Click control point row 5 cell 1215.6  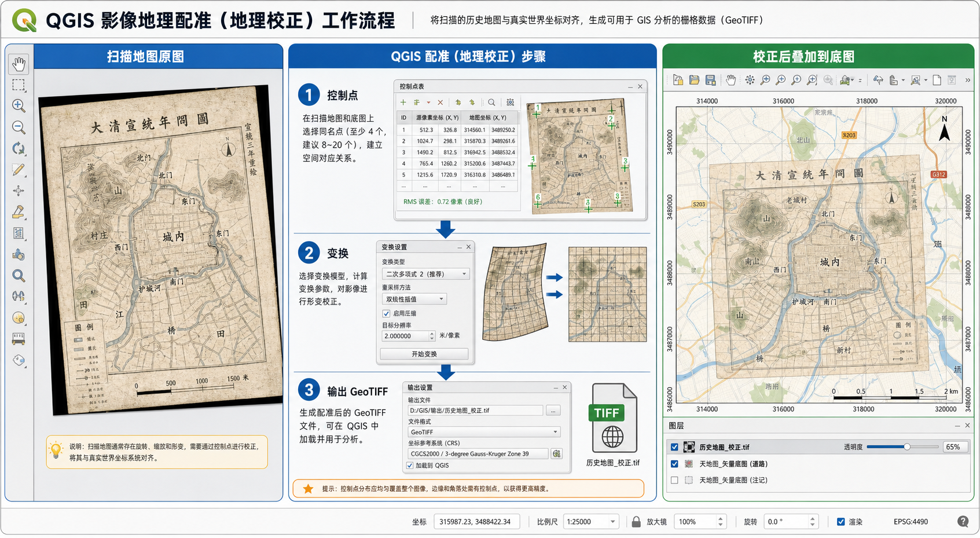tap(425, 175)
